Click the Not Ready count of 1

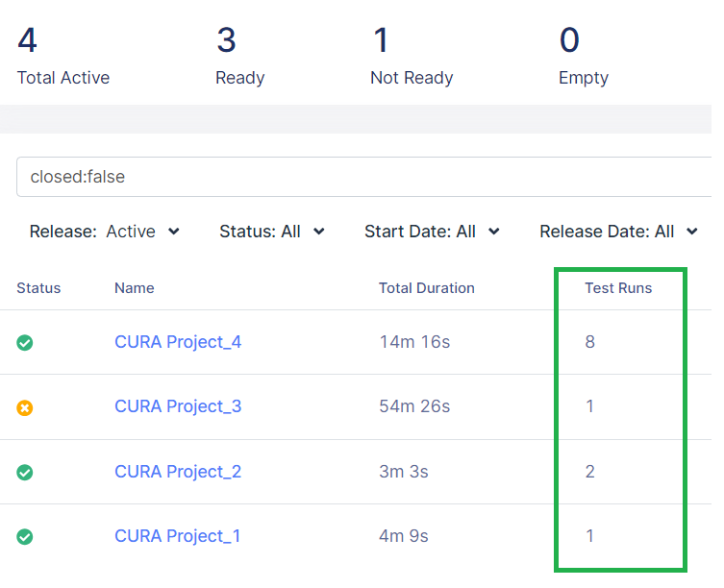(x=381, y=40)
